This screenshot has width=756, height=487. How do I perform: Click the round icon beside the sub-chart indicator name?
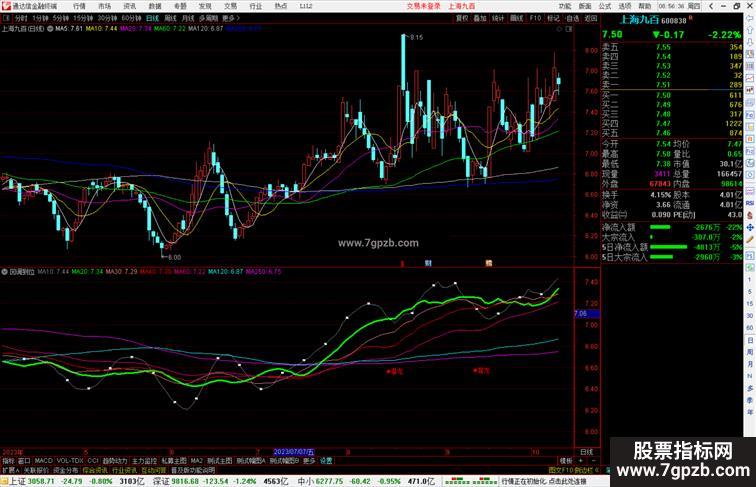click(4, 272)
